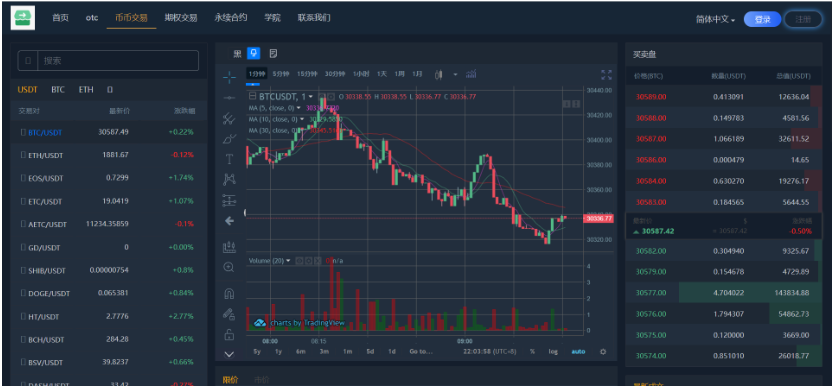Open the otc navigation item
833x386 pixels.
click(92, 18)
